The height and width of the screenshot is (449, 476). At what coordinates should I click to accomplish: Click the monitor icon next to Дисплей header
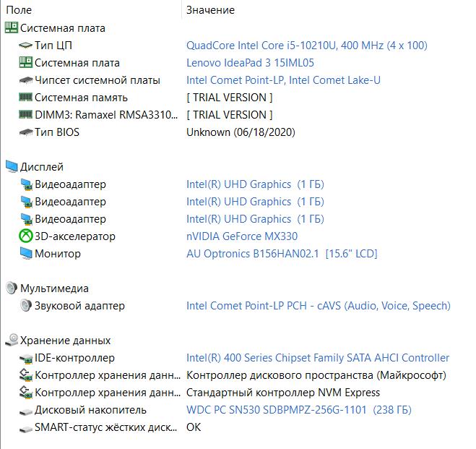(x=12, y=167)
